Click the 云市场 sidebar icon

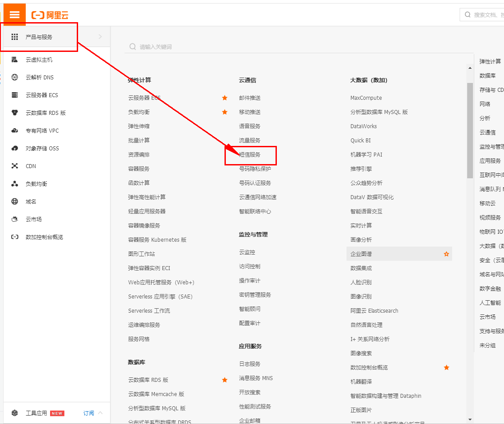pyautogui.click(x=15, y=219)
